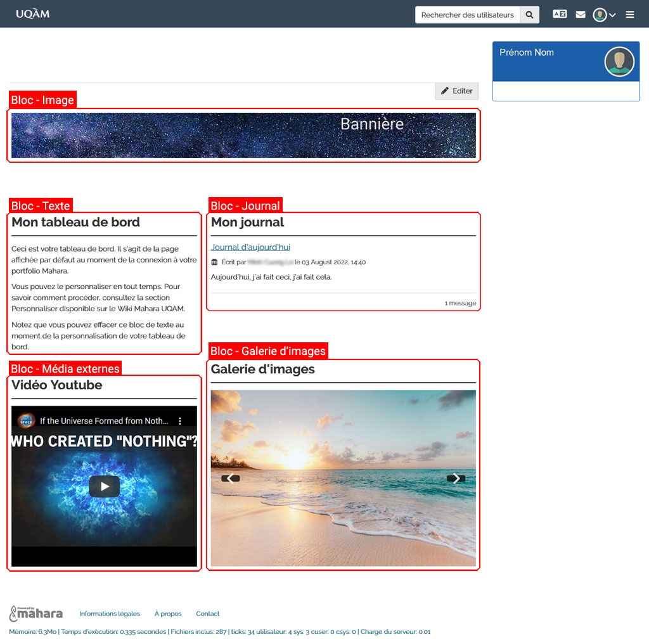The height and width of the screenshot is (644, 649).
Task: Click inside the user search field
Action: click(x=467, y=15)
